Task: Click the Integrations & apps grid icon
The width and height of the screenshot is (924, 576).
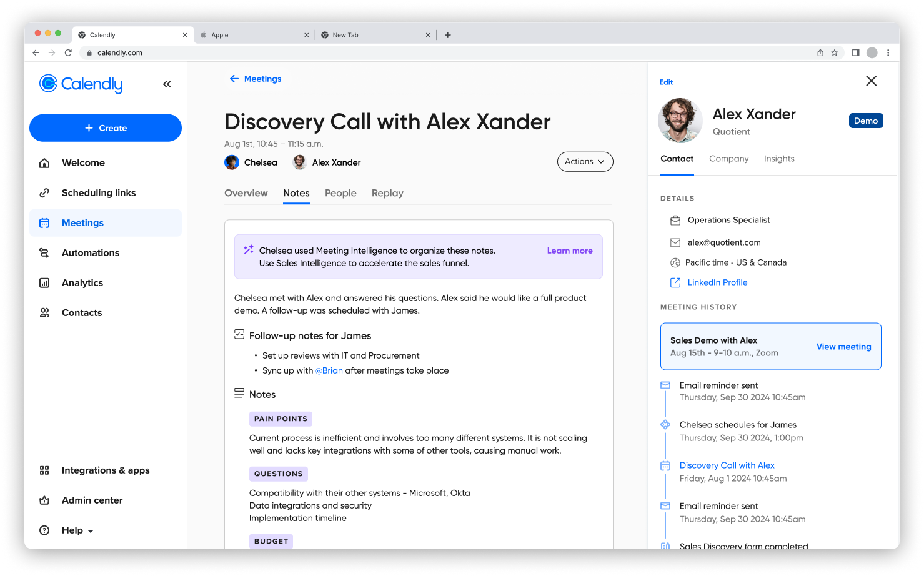Action: coord(44,470)
